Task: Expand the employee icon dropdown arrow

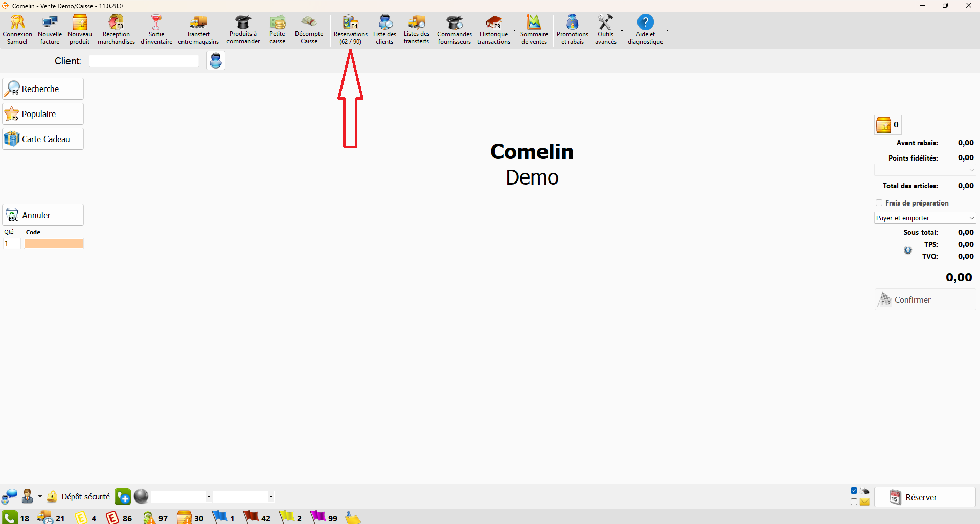Action: (40, 496)
